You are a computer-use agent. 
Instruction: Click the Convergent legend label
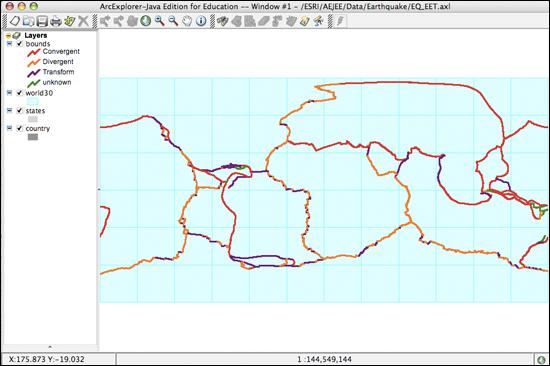point(61,52)
